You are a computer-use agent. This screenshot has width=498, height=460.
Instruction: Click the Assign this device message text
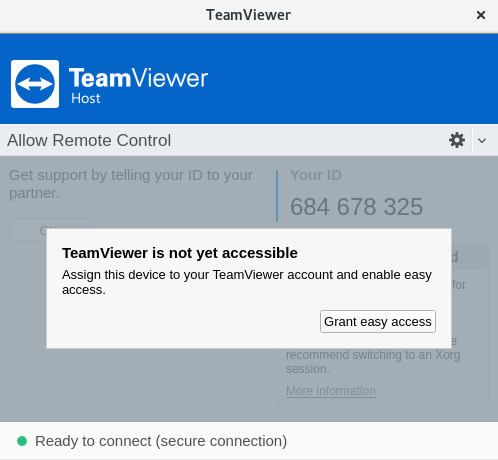tap(247, 282)
